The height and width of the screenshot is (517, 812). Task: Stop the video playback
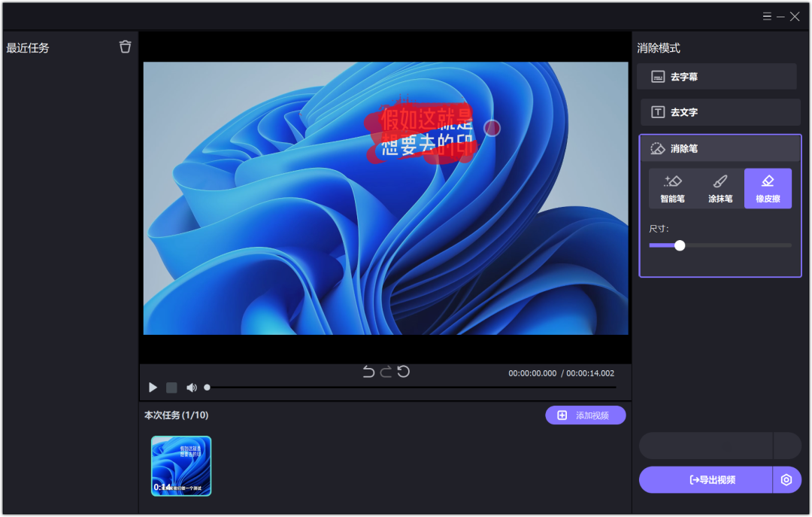tap(171, 388)
